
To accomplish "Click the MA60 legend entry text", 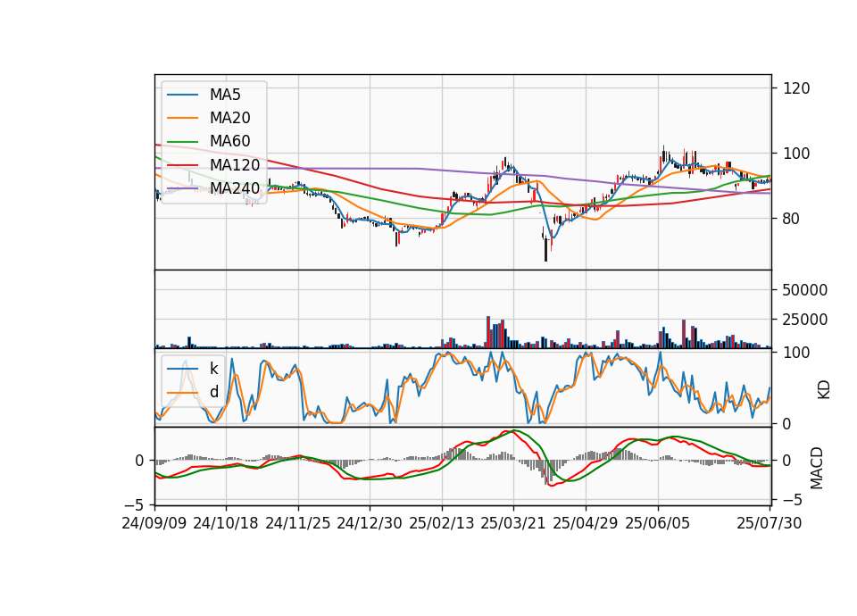I will coord(229,142).
